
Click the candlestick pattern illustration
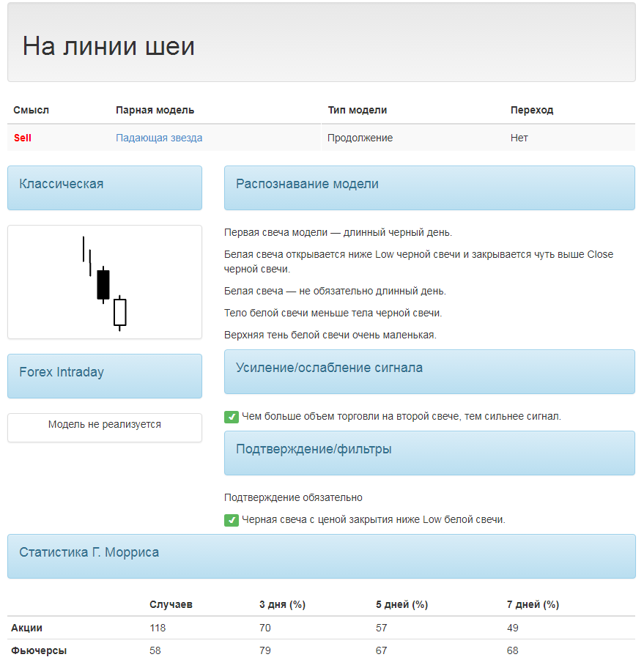(105, 283)
